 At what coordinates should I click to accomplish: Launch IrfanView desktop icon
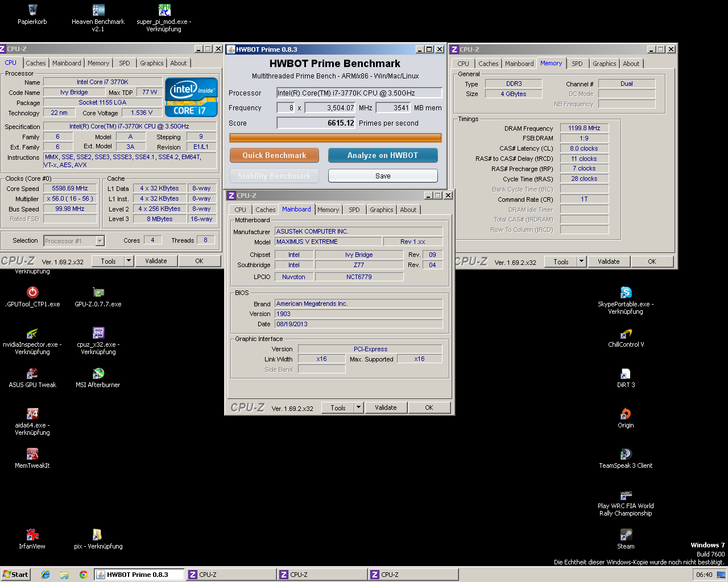(x=32, y=535)
